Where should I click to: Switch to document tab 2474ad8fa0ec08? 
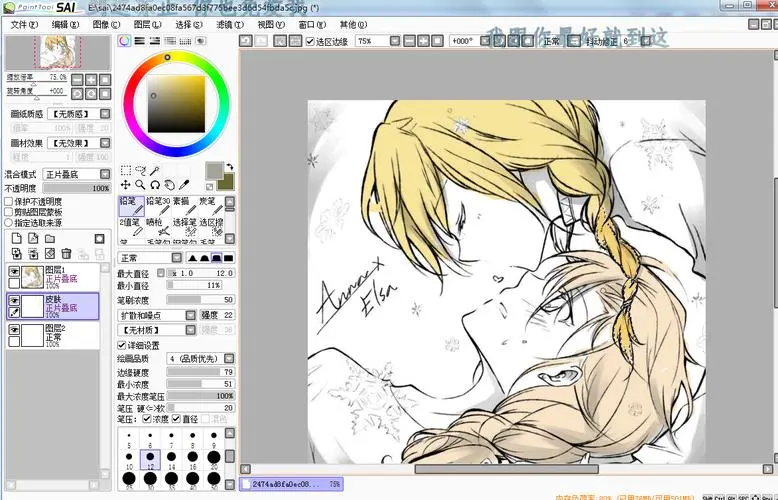(x=291, y=484)
